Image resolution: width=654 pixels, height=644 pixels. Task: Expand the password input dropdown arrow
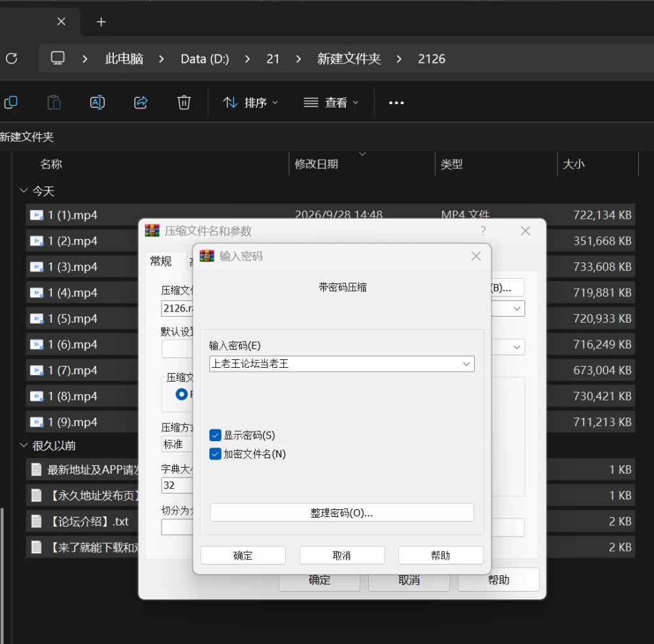point(466,364)
